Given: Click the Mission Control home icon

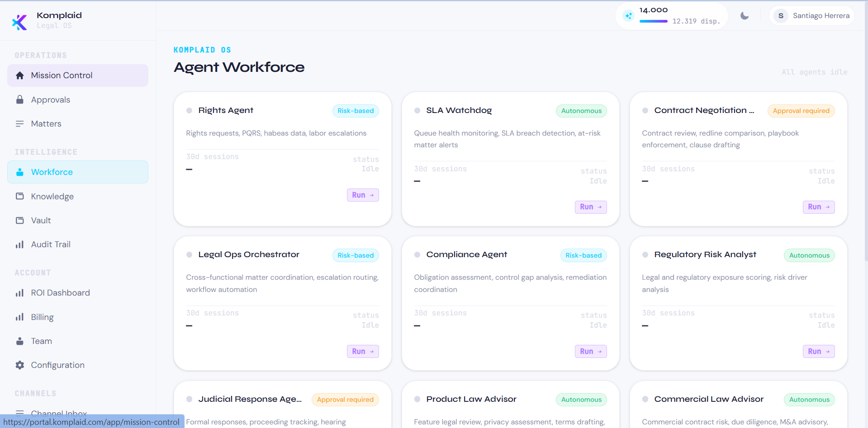Looking at the screenshot, I should [19, 75].
